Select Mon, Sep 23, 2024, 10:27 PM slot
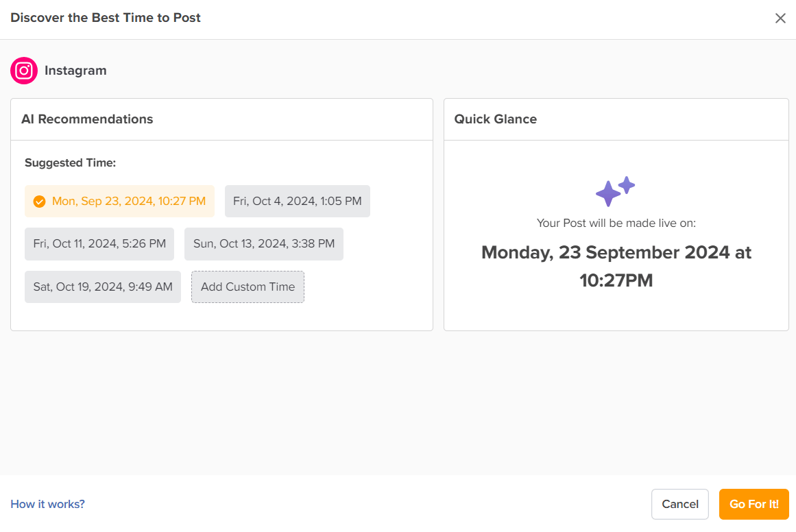The height and width of the screenshot is (532, 796). 119,201
